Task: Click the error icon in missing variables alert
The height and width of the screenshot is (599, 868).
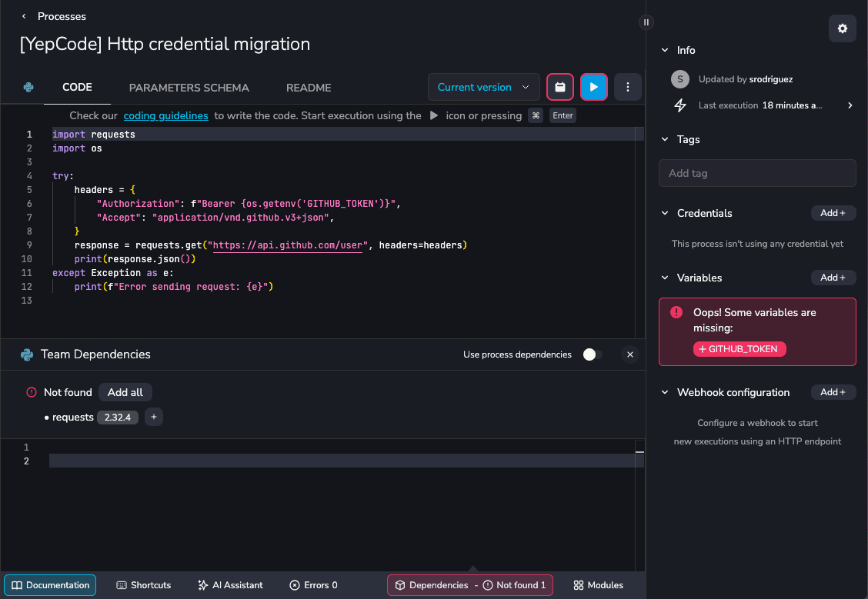Action: 676,312
